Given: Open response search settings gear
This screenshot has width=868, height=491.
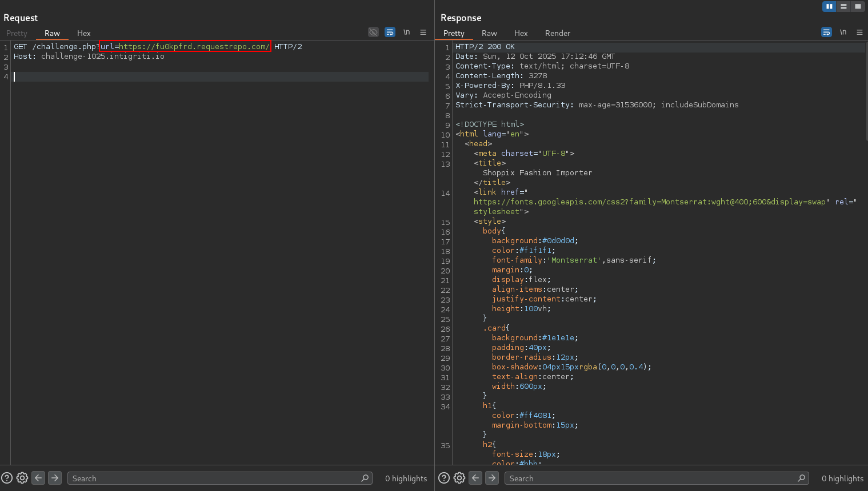Looking at the screenshot, I should pos(459,478).
